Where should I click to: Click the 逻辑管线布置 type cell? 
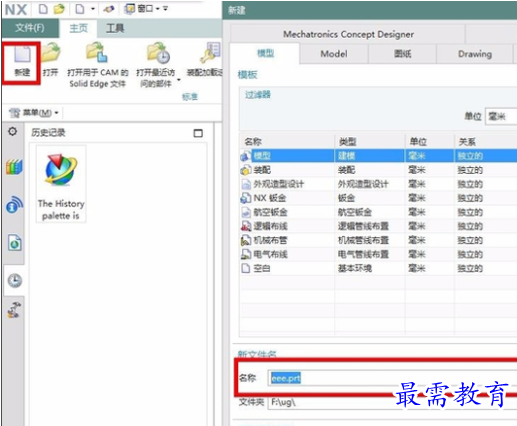point(363,226)
